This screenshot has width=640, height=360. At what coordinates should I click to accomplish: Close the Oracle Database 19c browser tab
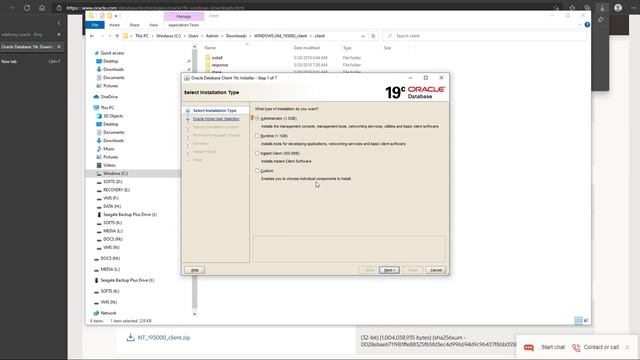[59, 47]
